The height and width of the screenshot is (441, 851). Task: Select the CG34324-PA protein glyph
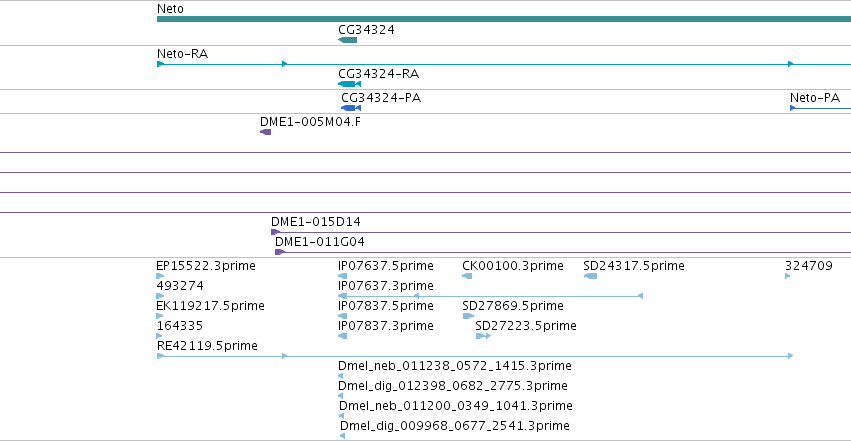[351, 108]
